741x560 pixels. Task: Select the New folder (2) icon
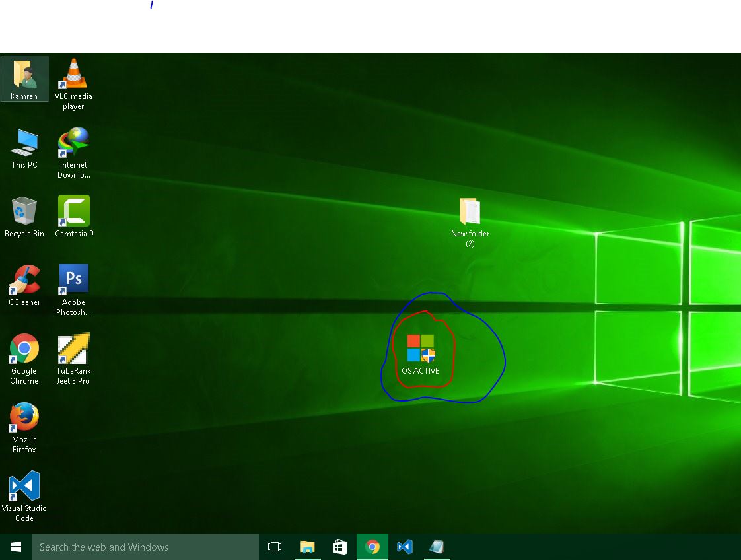click(x=470, y=223)
